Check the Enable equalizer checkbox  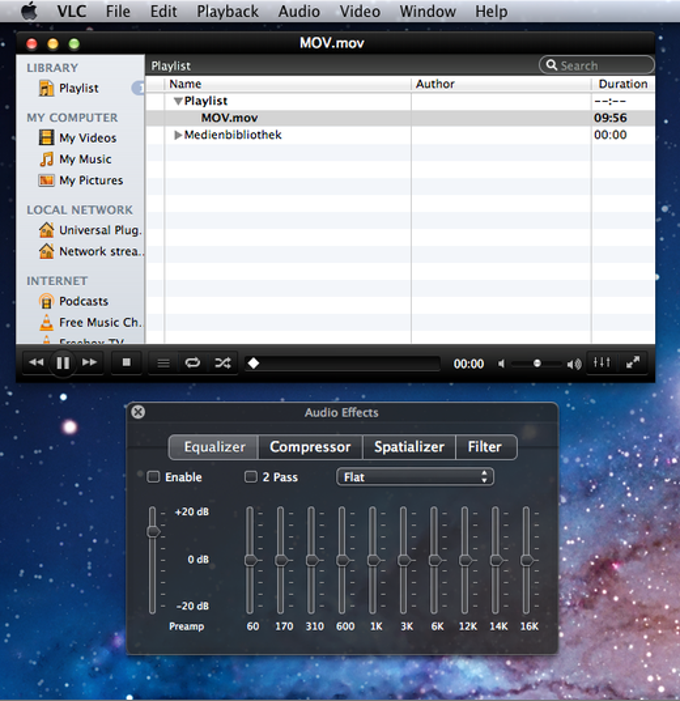153,477
